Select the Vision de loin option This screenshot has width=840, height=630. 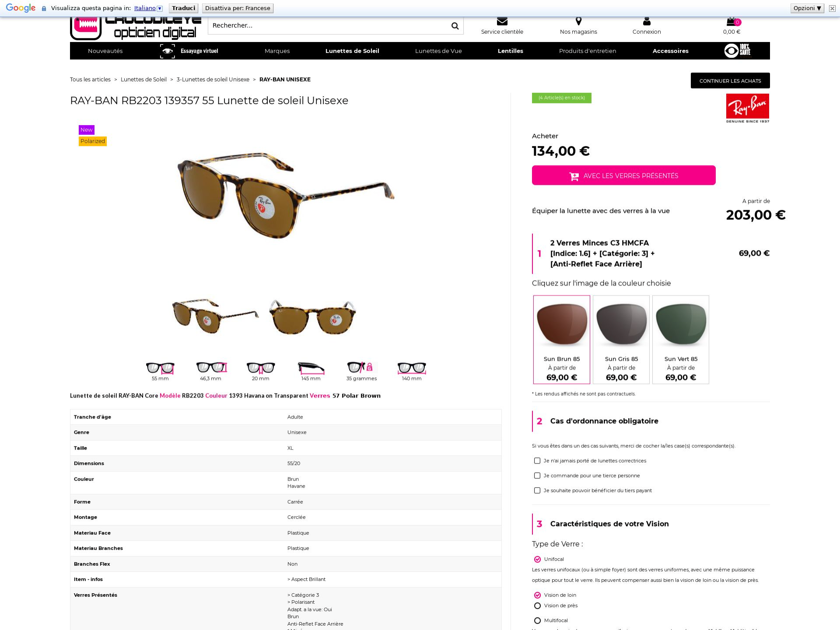pyautogui.click(x=537, y=595)
